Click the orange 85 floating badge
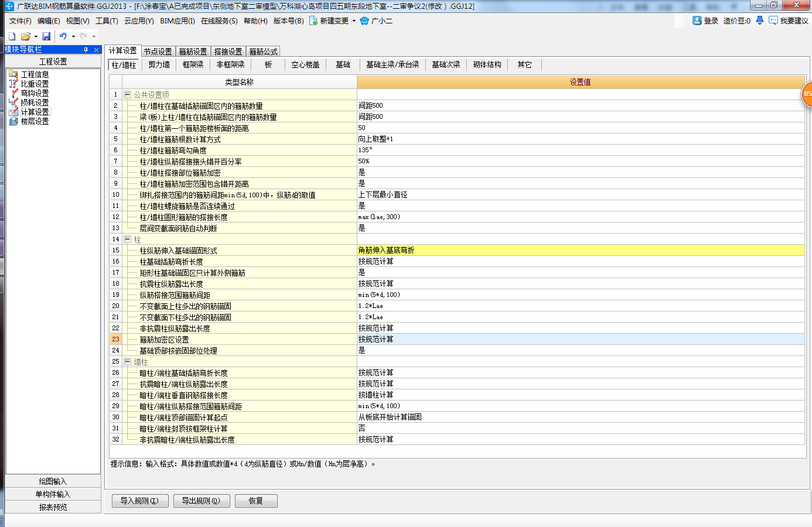Image resolution: width=812 pixels, height=527 pixels. pyautogui.click(x=807, y=94)
